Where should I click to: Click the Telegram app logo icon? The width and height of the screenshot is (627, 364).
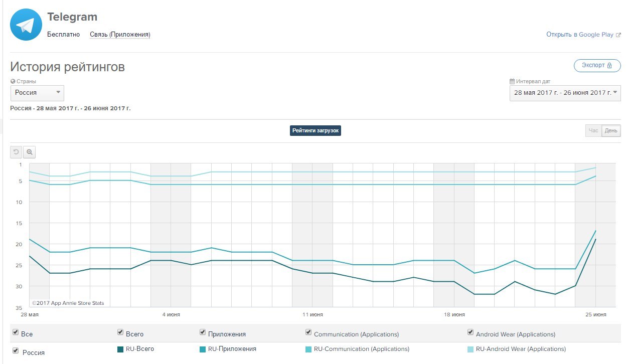(x=26, y=24)
